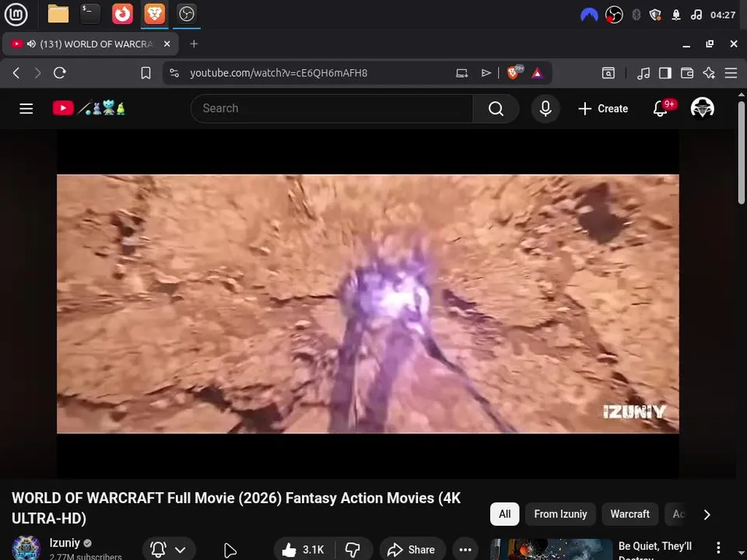Image resolution: width=747 pixels, height=560 pixels.
Task: Open the security shield tray icon
Action: click(x=655, y=15)
